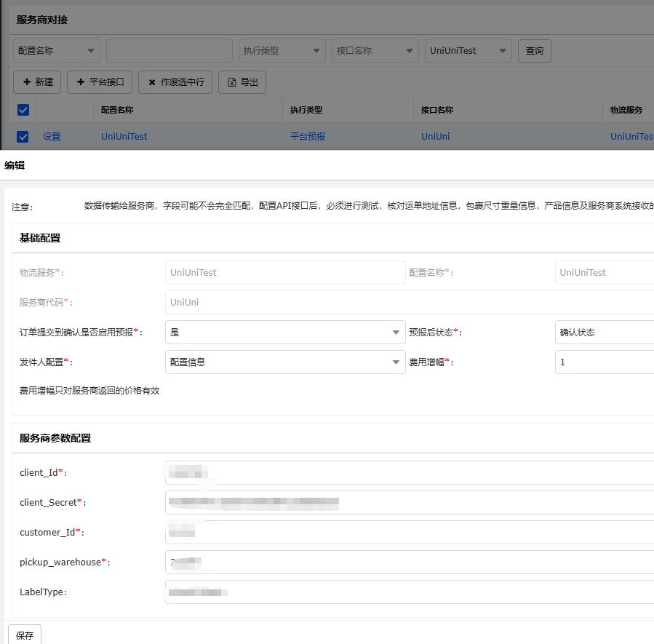This screenshot has width=654, height=644.
Task: Click the 执行类型 column header
Action: pyautogui.click(x=306, y=110)
